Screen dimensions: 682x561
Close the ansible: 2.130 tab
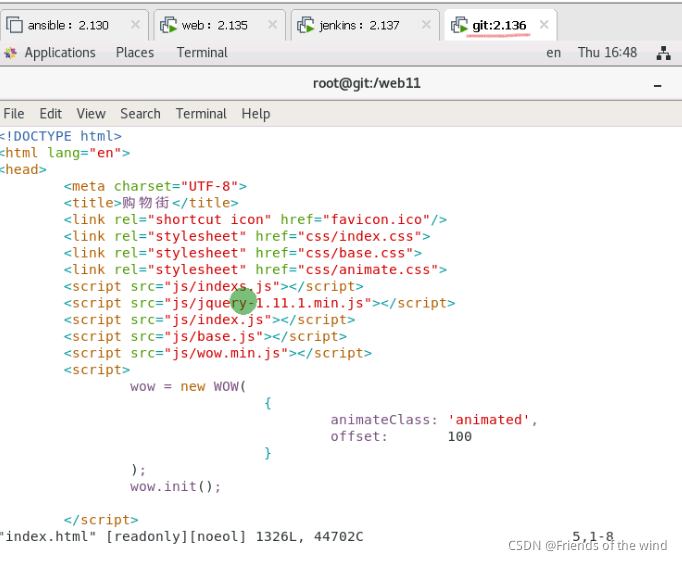(135, 25)
